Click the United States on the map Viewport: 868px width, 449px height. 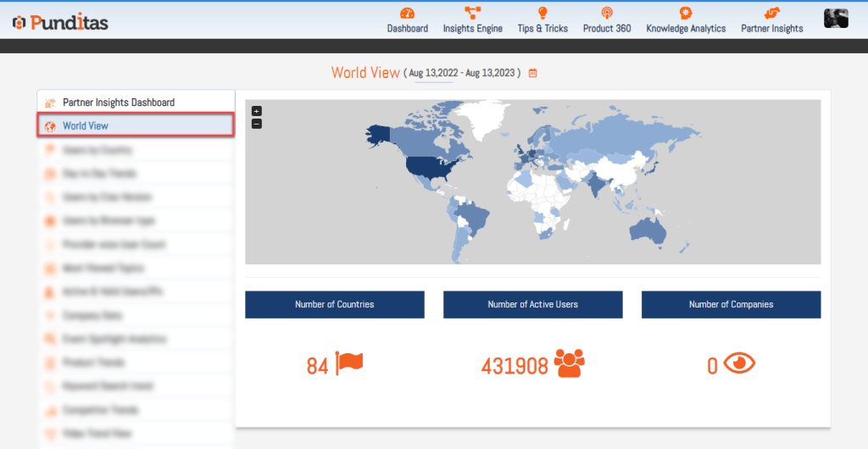tap(426, 166)
